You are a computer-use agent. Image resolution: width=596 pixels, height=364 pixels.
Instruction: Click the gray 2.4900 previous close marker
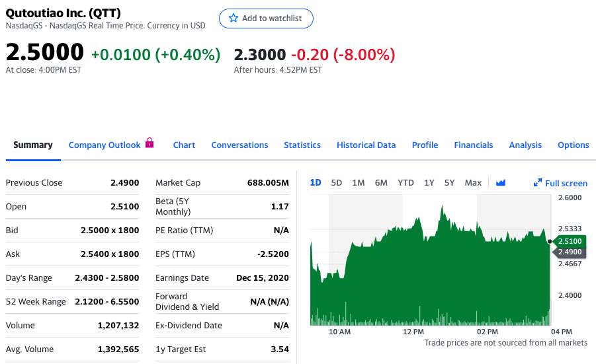click(570, 252)
